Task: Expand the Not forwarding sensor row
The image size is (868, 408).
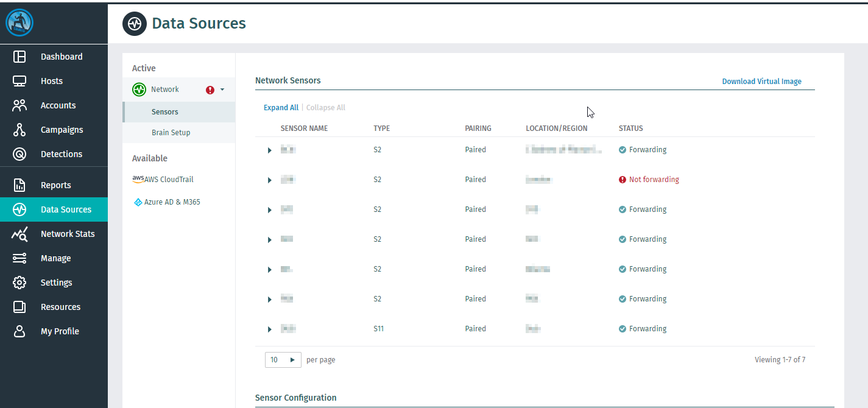Action: click(x=270, y=180)
